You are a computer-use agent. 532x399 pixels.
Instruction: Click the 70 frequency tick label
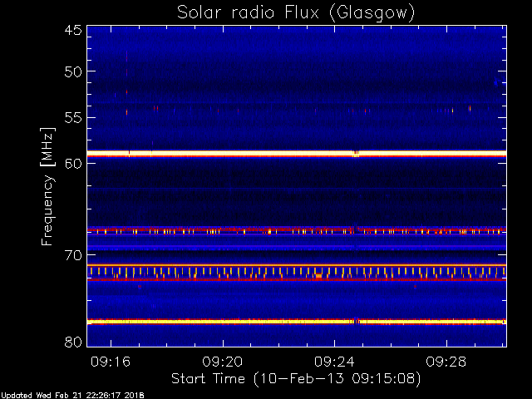pos(73,255)
